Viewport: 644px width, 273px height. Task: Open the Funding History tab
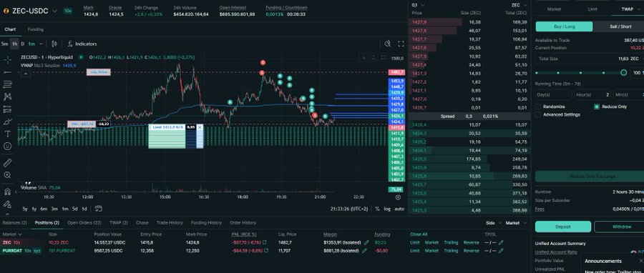[x=206, y=222]
